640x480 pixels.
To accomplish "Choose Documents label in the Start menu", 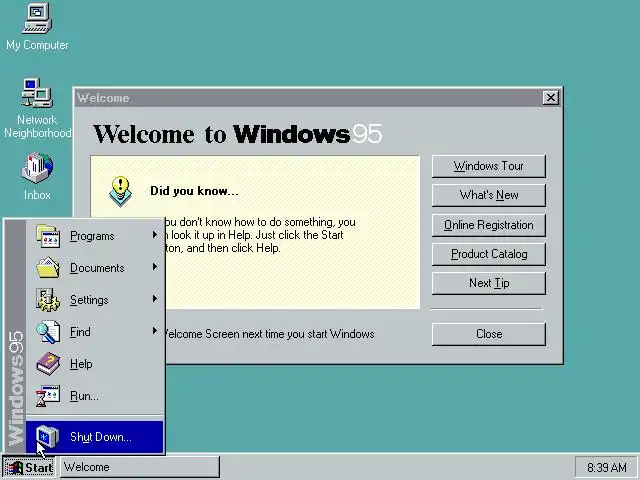I will tap(97, 268).
